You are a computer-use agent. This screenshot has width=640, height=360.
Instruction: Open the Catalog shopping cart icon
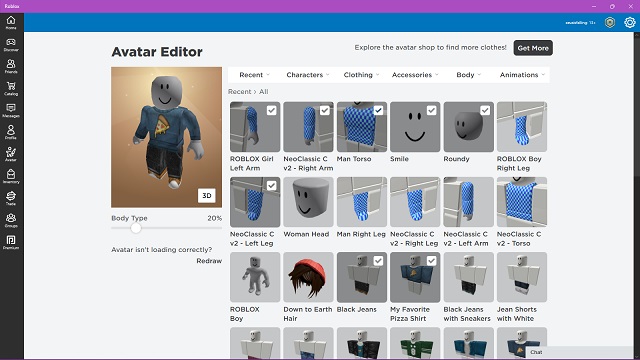(11, 89)
